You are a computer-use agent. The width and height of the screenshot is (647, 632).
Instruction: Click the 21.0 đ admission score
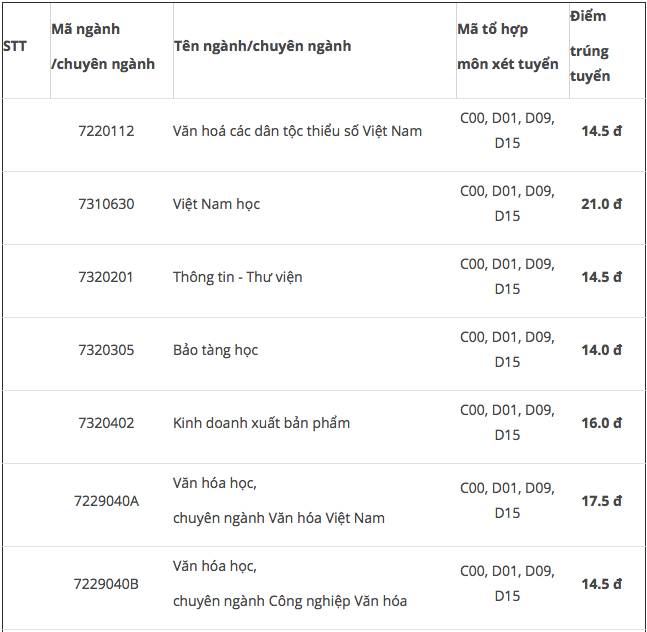602,204
